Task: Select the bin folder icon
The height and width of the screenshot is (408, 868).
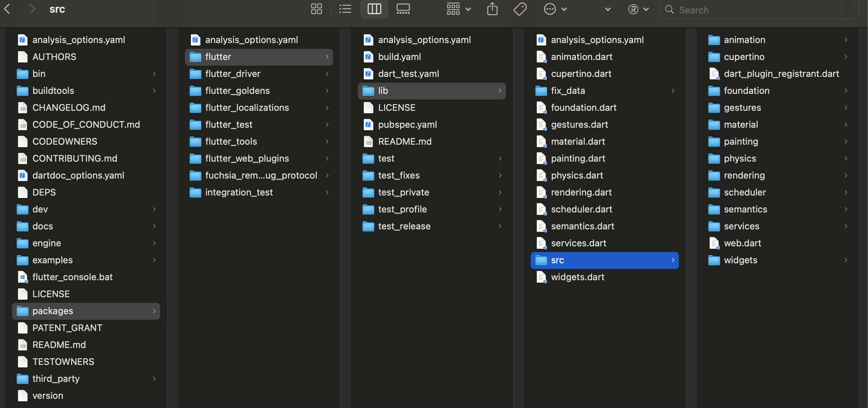Action: [x=23, y=74]
